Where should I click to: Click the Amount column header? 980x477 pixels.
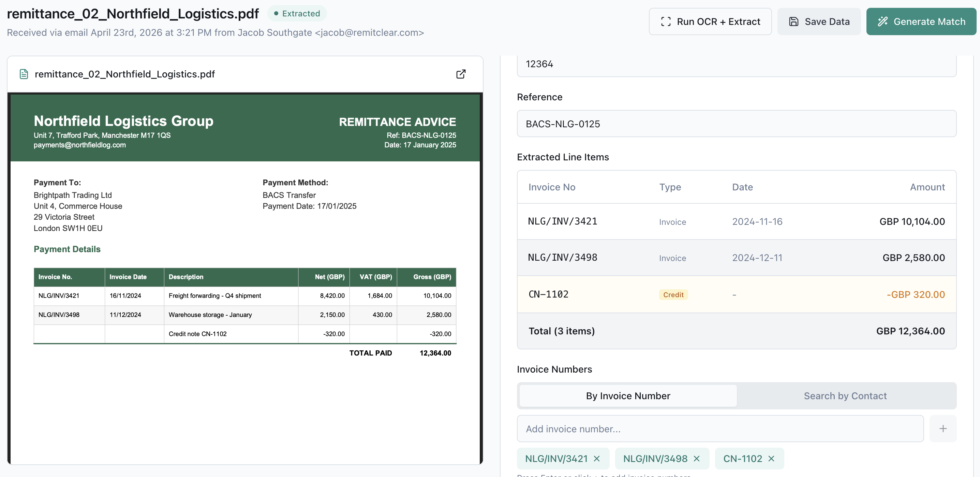[x=927, y=187]
